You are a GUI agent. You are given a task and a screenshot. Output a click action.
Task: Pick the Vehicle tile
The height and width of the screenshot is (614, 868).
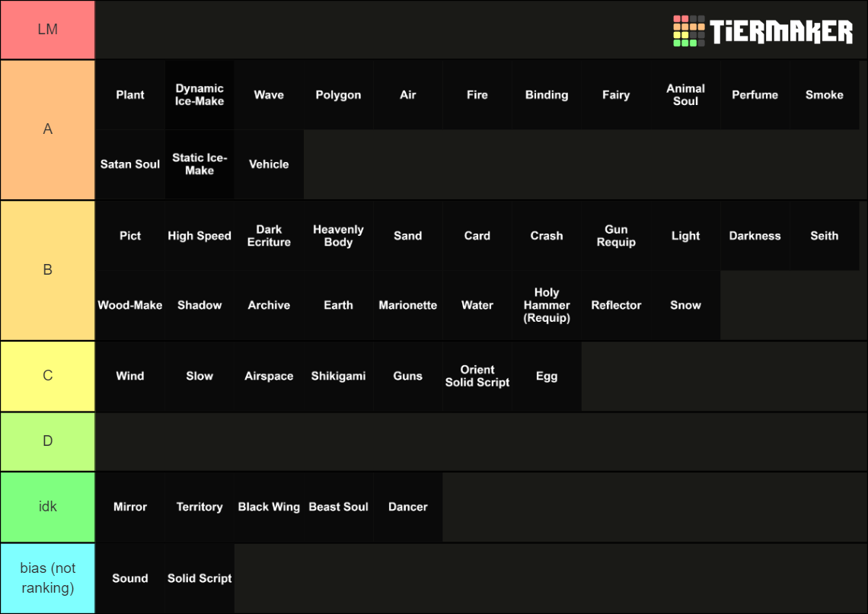click(269, 164)
